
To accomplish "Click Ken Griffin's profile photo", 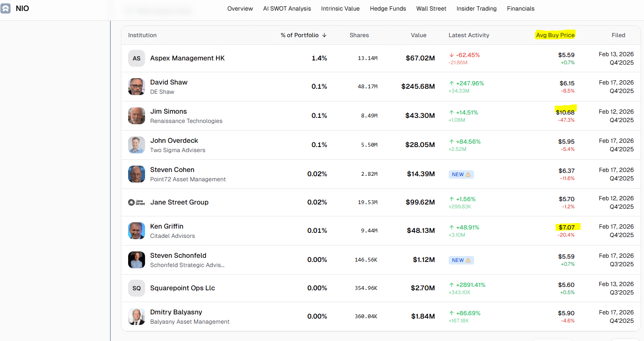I will [x=137, y=231].
